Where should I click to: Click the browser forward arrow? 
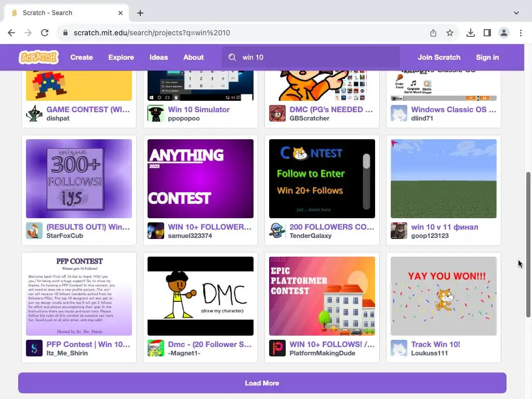(28, 33)
